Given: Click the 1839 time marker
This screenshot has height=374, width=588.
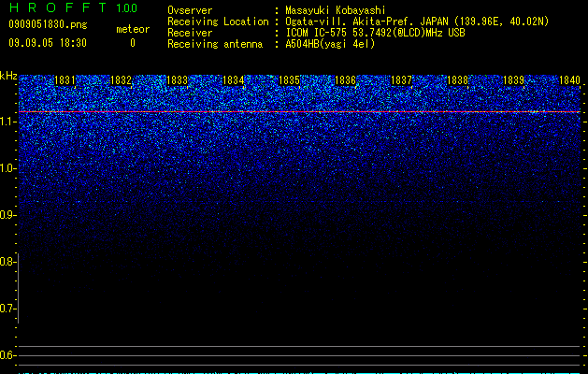Looking at the screenshot, I should point(513,80).
